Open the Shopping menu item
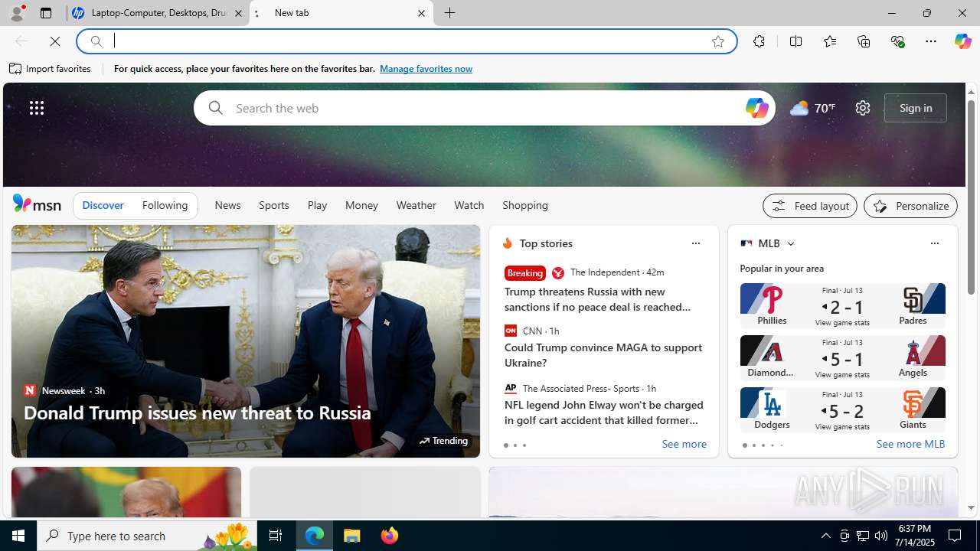 pyautogui.click(x=525, y=205)
